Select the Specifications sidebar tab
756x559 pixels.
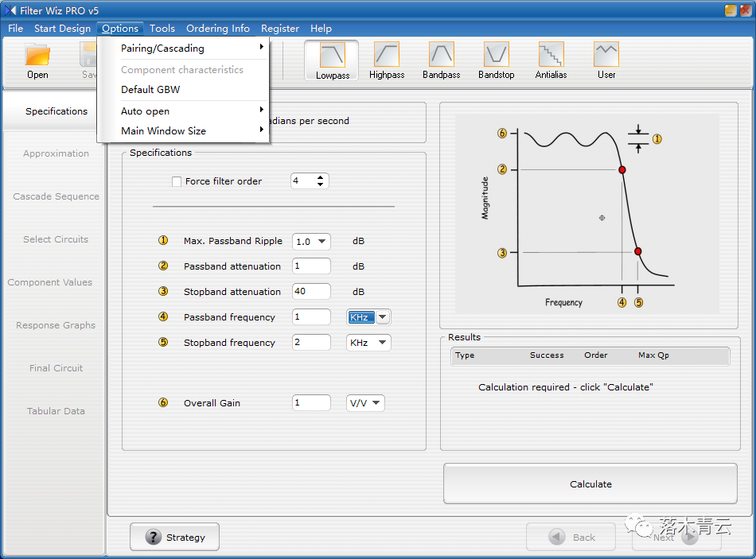pyautogui.click(x=54, y=111)
